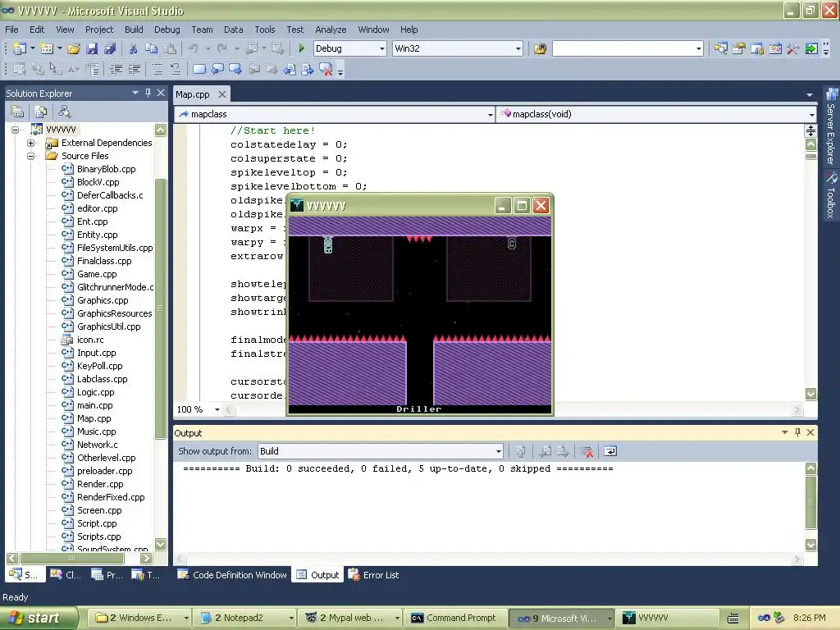Open the Server Explorer side tab
Screen dimensions: 840x630
(831, 127)
